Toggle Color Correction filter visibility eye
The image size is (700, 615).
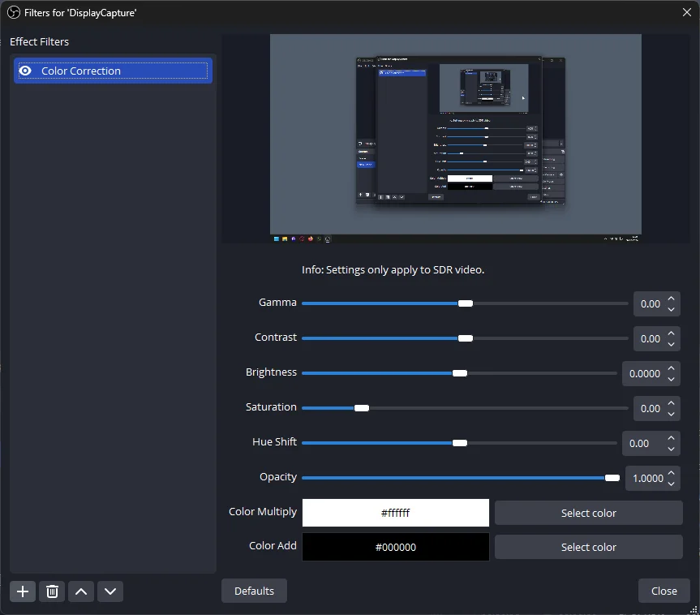click(x=25, y=71)
